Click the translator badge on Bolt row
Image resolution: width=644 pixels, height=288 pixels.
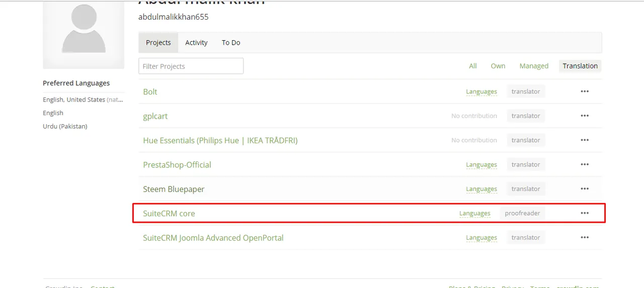[x=526, y=91]
